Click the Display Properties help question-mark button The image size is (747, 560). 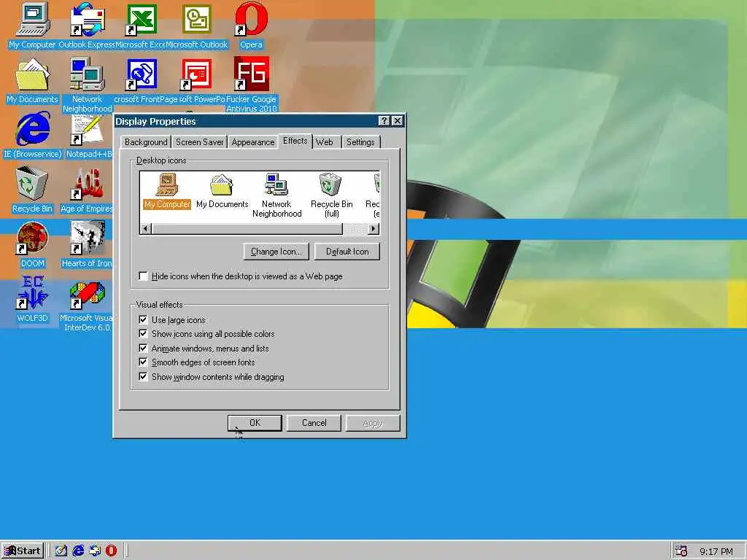pos(384,121)
